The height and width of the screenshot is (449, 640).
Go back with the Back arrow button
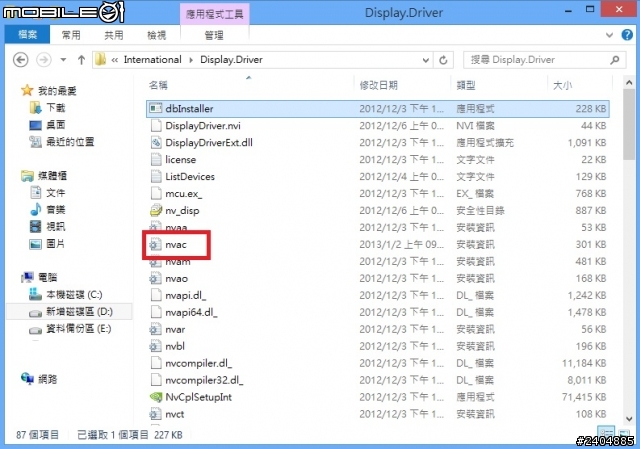[20, 60]
